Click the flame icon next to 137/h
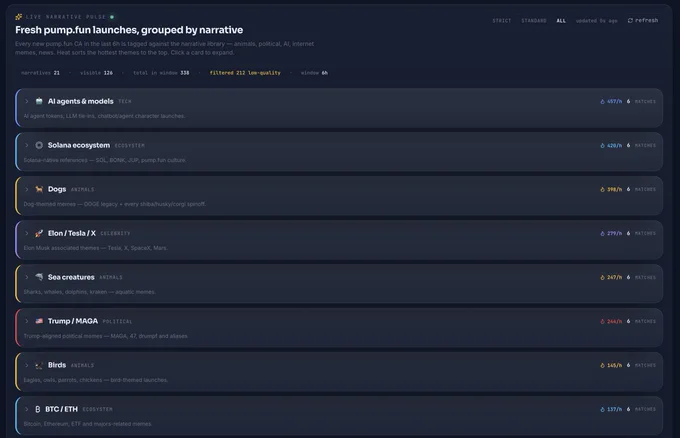Image resolution: width=680 pixels, height=438 pixels. (x=602, y=409)
